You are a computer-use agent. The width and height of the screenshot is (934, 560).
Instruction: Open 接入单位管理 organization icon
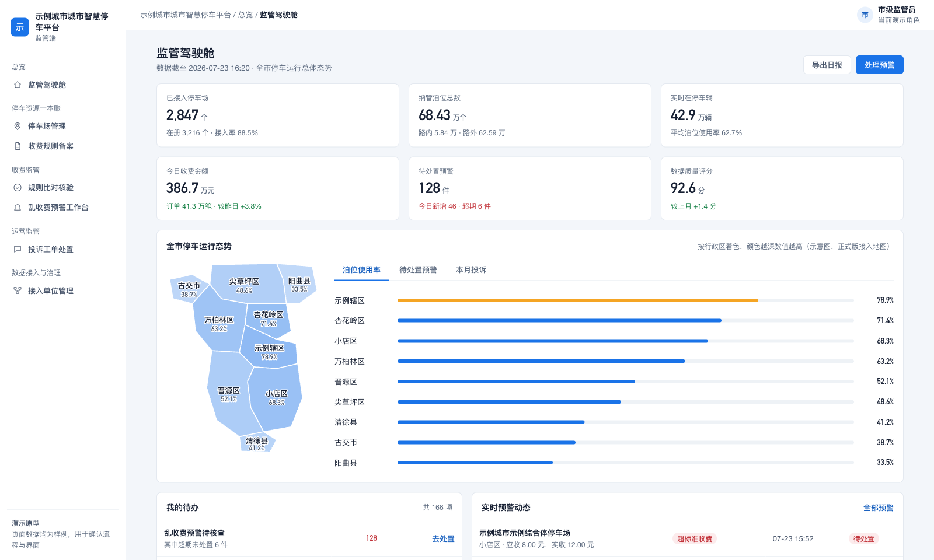tap(18, 290)
